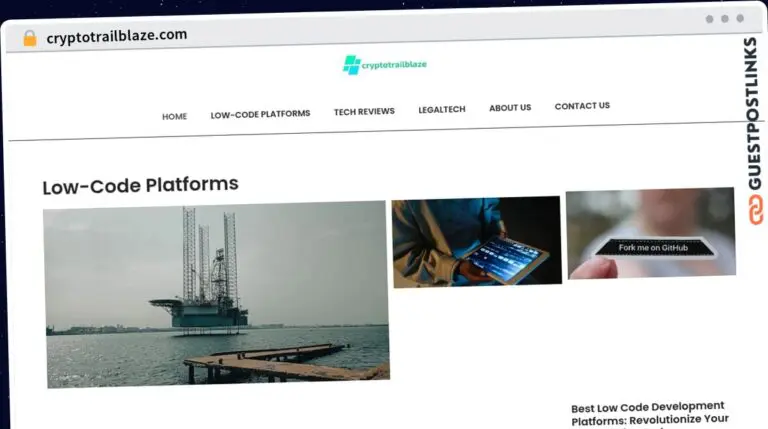Viewport: 768px width, 429px height.
Task: Navigate to Contact Us page
Action: (x=582, y=106)
